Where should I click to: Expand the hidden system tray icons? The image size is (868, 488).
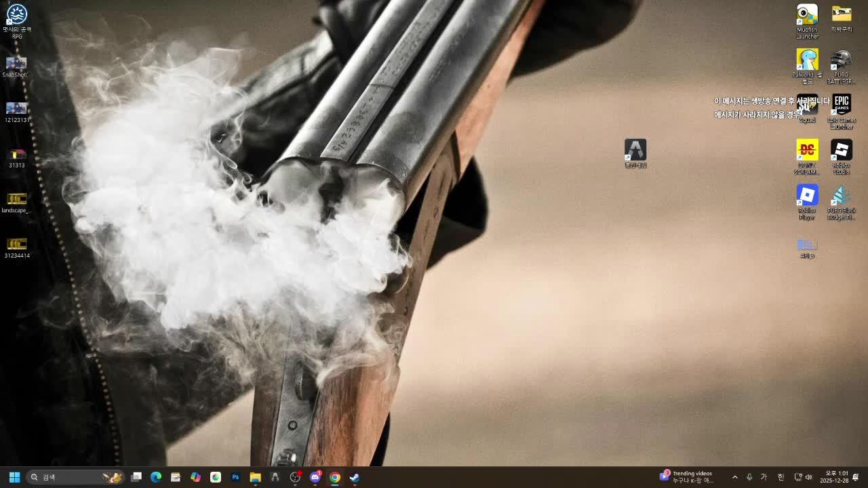pyautogui.click(x=734, y=477)
